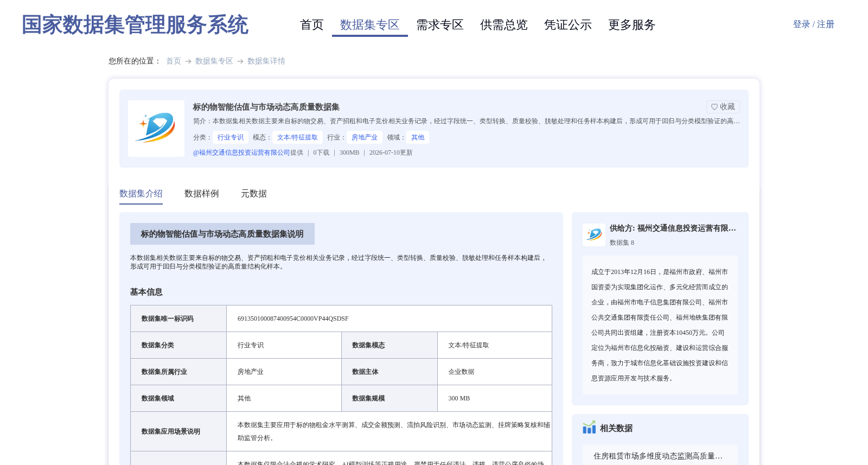Image resolution: width=868 pixels, height=465 pixels.
Task: Open the supplier name 供给方: 福州交通信息投资运营有限…
Action: (673, 228)
